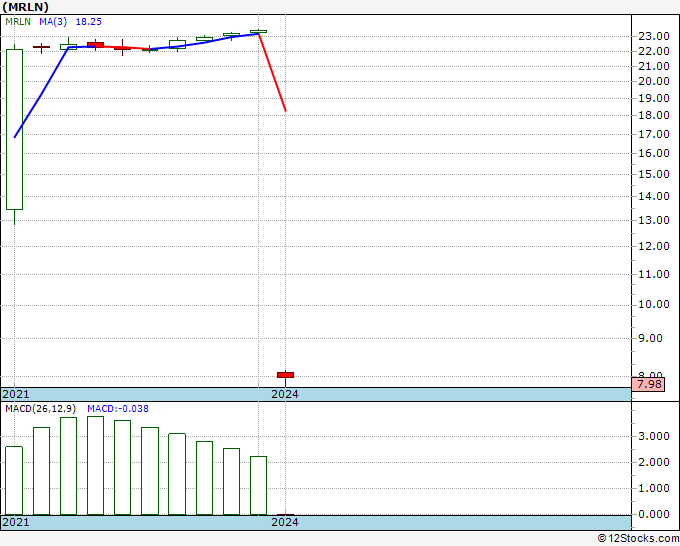Click the 21.00 price axis label
This screenshot has height=546, width=680.
click(x=654, y=66)
